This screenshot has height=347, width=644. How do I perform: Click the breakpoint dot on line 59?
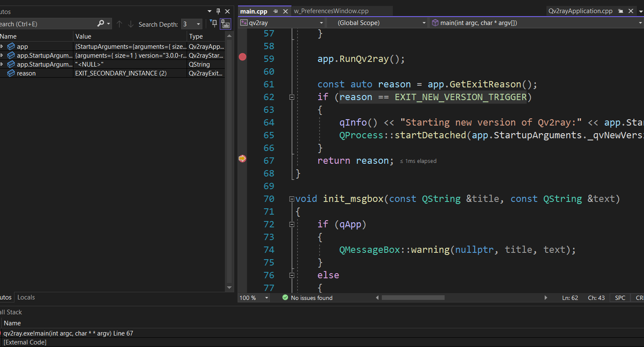click(242, 57)
